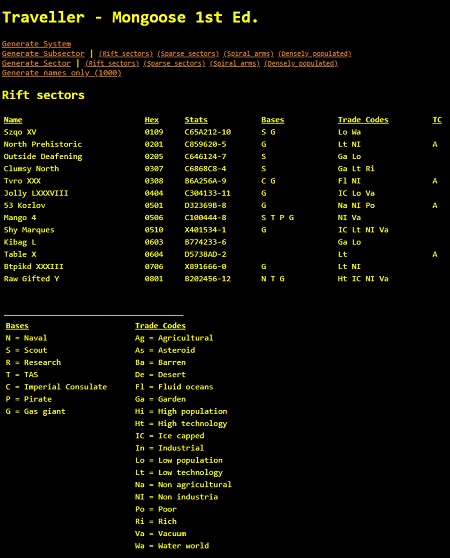The width and height of the screenshot is (450, 558).
Task: Open Spiral arms link beside Generate Subsector
Action: point(249,53)
